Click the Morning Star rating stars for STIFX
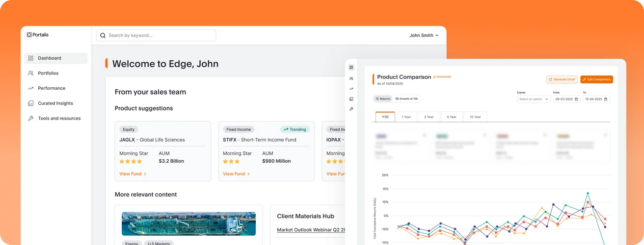The height and width of the screenshot is (245, 644). (231, 161)
